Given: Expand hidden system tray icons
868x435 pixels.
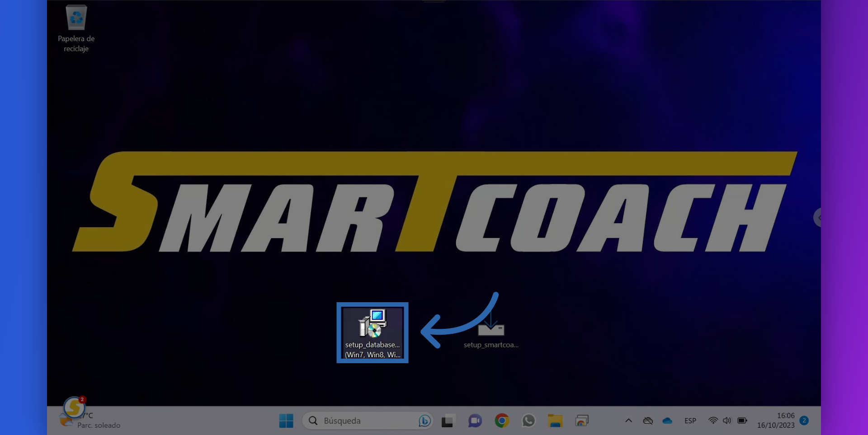Looking at the screenshot, I should pyautogui.click(x=628, y=421).
